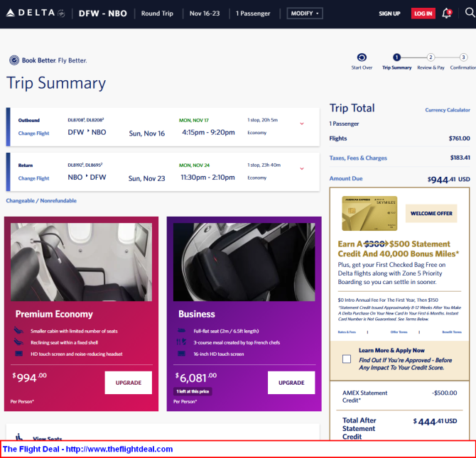The image size is (476, 458).
Task: Click the View Seats text
Action: (48, 438)
